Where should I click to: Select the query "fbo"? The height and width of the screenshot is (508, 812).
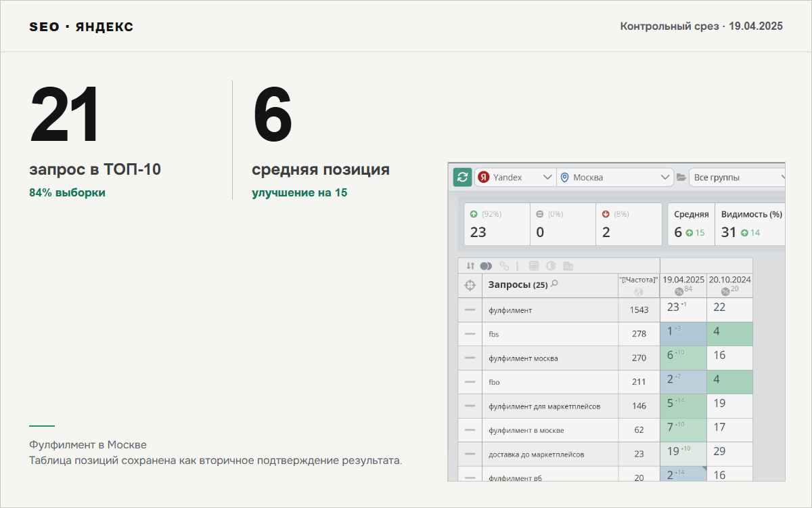click(494, 382)
